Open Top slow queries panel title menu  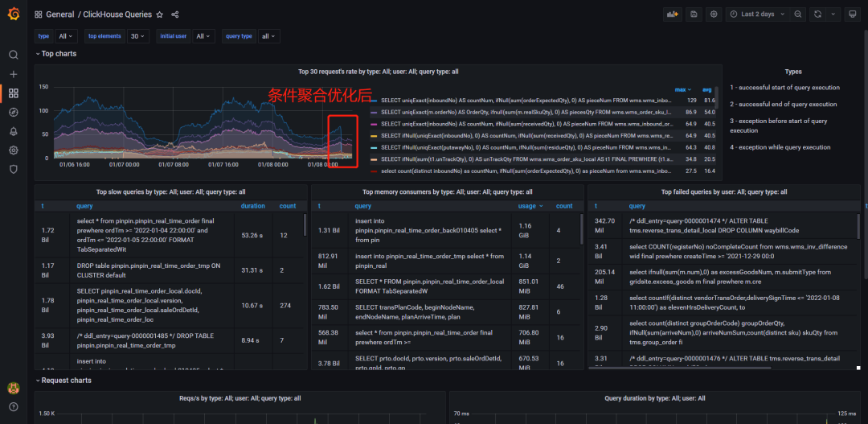point(170,191)
